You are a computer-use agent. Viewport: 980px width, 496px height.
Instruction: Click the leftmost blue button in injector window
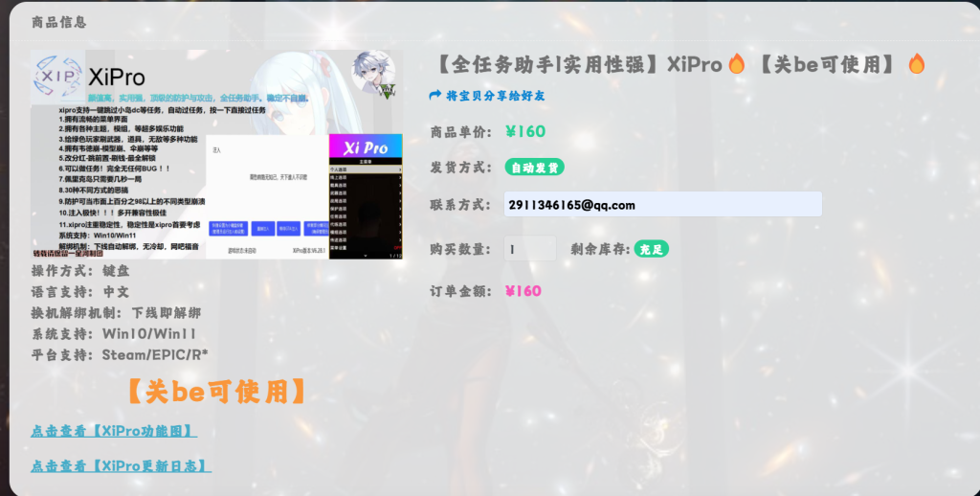pyautogui.click(x=228, y=228)
